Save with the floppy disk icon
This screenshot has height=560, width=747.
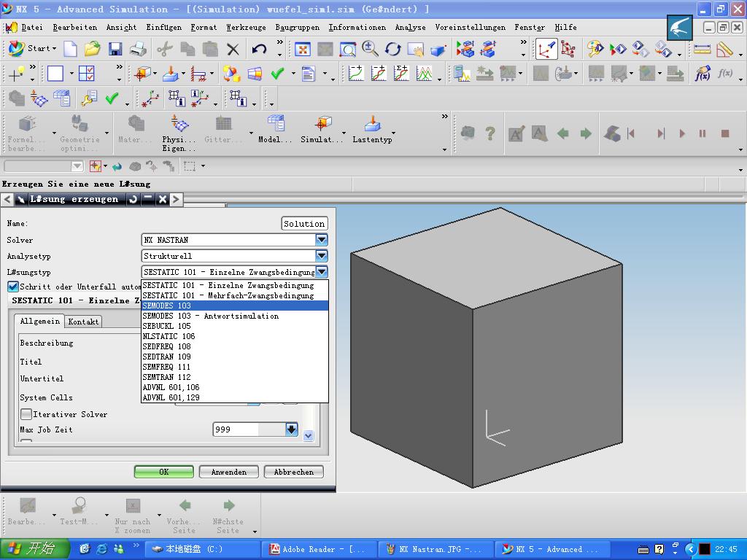115,49
